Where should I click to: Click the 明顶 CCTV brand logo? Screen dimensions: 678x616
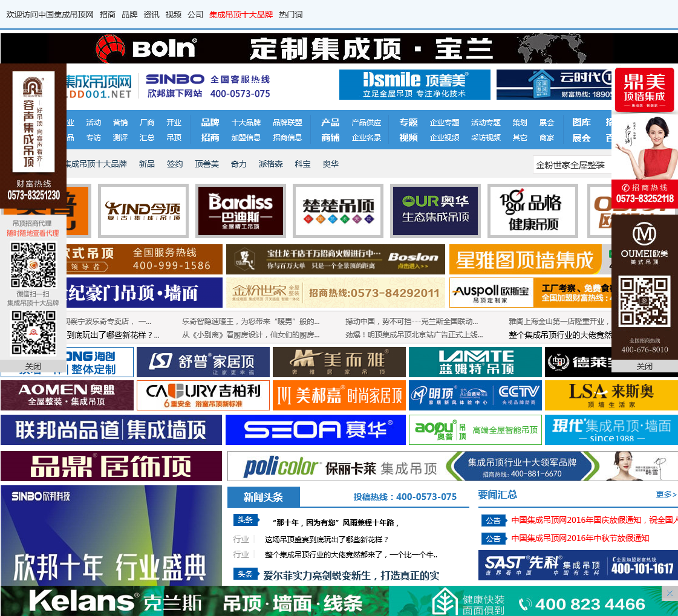[x=475, y=395]
